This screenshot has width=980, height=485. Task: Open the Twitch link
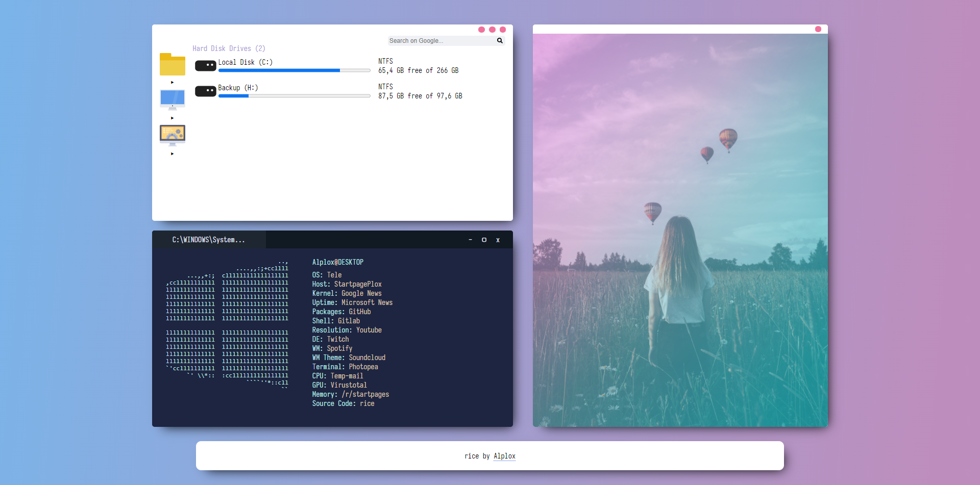[x=338, y=339]
